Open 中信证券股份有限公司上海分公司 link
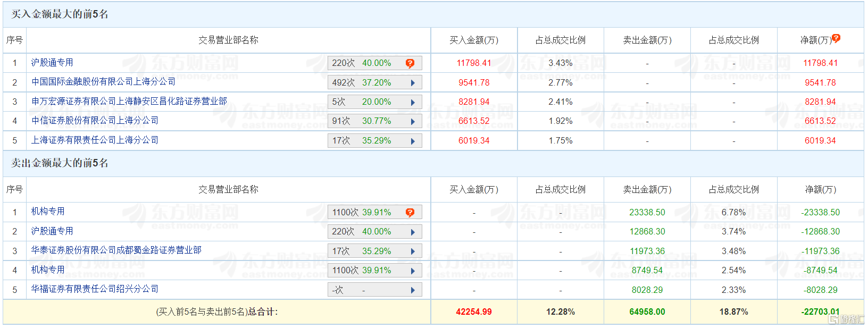 95,121
